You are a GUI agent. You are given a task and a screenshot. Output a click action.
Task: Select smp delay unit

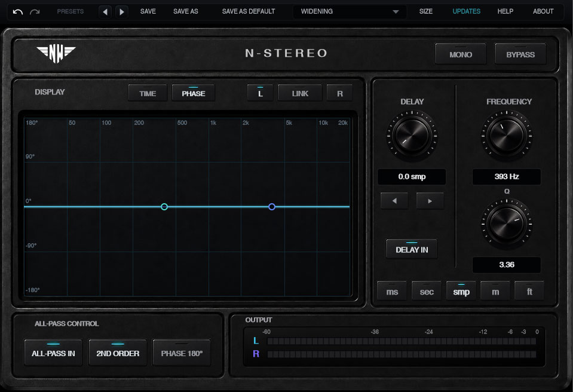pyautogui.click(x=461, y=291)
